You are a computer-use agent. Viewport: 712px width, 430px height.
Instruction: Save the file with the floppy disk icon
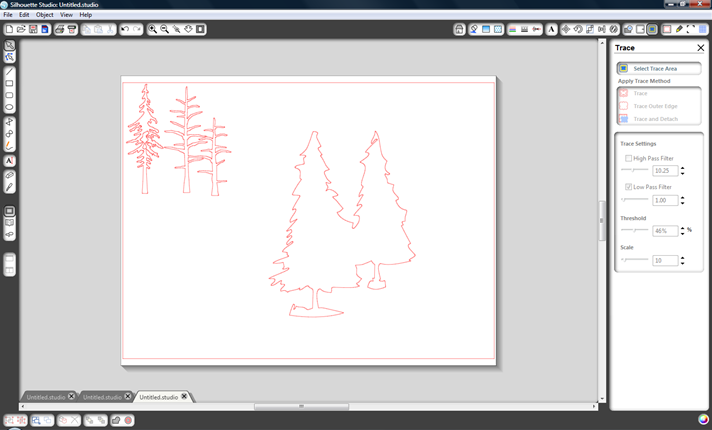click(33, 29)
